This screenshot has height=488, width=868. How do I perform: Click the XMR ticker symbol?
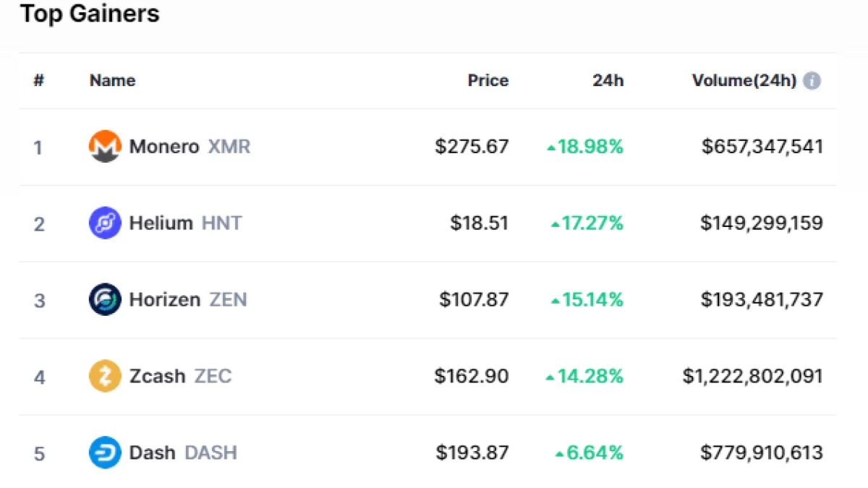tap(229, 147)
